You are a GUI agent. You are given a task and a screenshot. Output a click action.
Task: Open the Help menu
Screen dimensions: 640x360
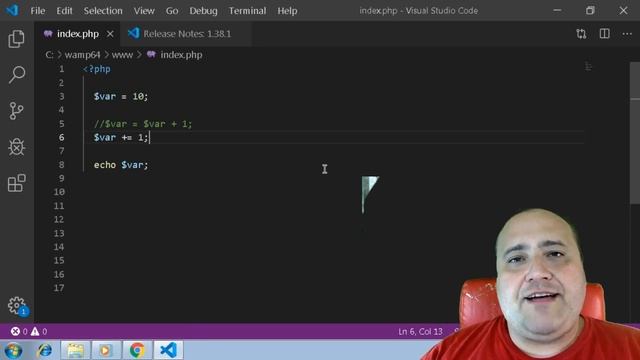pyautogui.click(x=287, y=11)
